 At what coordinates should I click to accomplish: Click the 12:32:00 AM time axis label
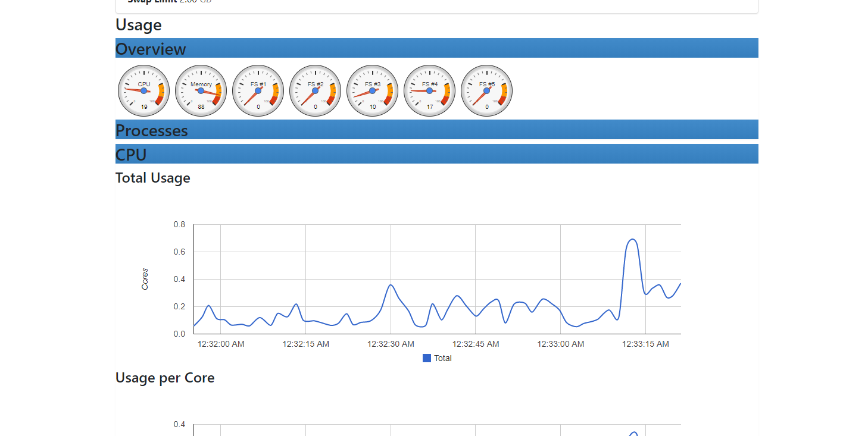(221, 344)
